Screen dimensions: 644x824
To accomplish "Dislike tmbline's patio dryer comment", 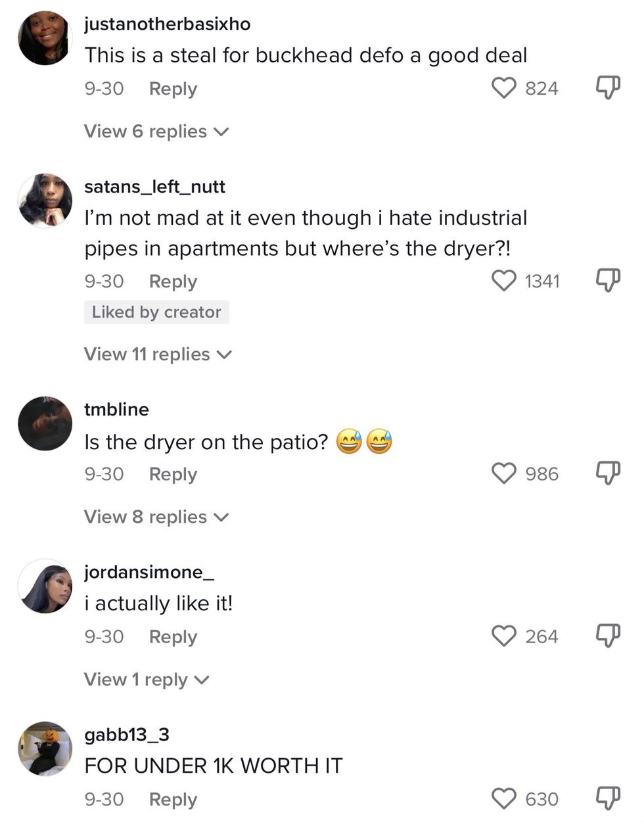I will coord(607,472).
